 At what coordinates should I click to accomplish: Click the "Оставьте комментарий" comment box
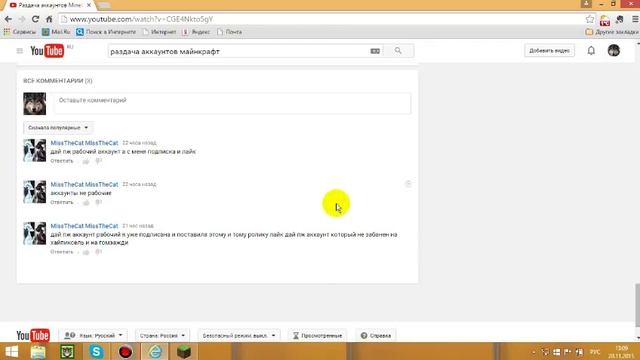[x=232, y=103]
